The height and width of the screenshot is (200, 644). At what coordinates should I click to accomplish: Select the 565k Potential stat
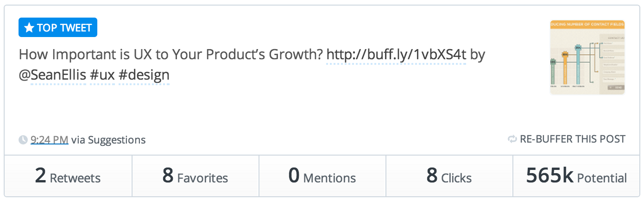576,176
